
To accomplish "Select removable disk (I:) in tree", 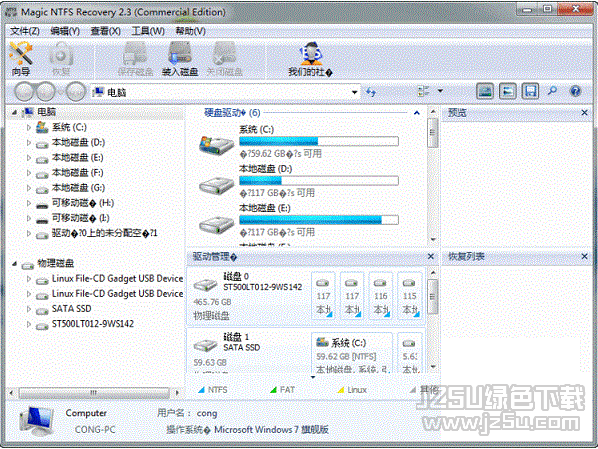I will click(x=80, y=218).
